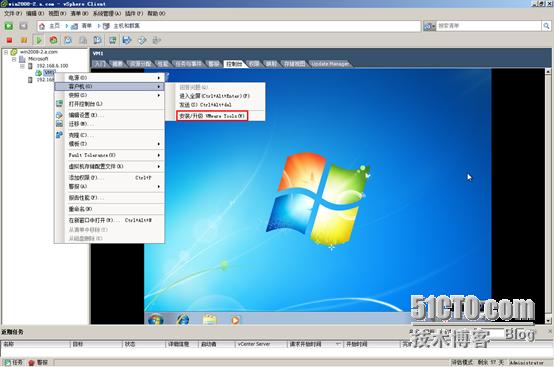The width and height of the screenshot is (554, 367).
Task: Open the search scope dropdown
Action: (x=429, y=26)
